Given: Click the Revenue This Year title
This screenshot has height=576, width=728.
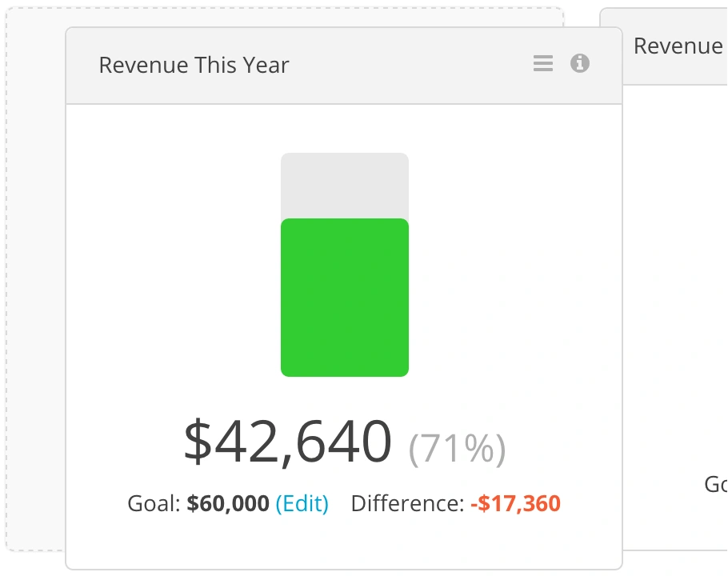Looking at the screenshot, I should pos(194,65).
